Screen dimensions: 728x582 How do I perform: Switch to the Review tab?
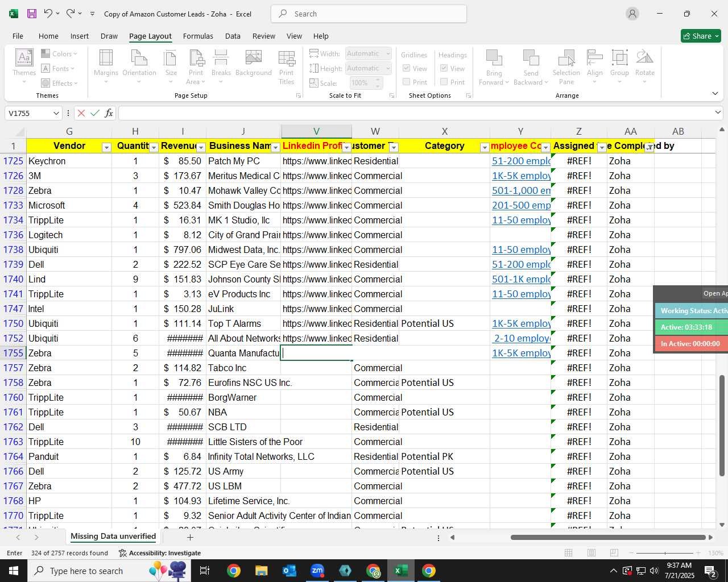(264, 36)
